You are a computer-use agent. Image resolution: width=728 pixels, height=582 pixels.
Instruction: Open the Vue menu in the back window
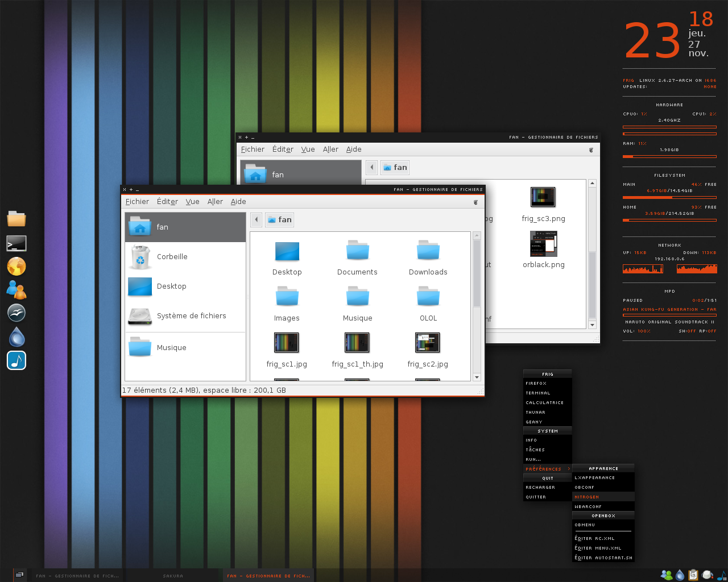[308, 149]
